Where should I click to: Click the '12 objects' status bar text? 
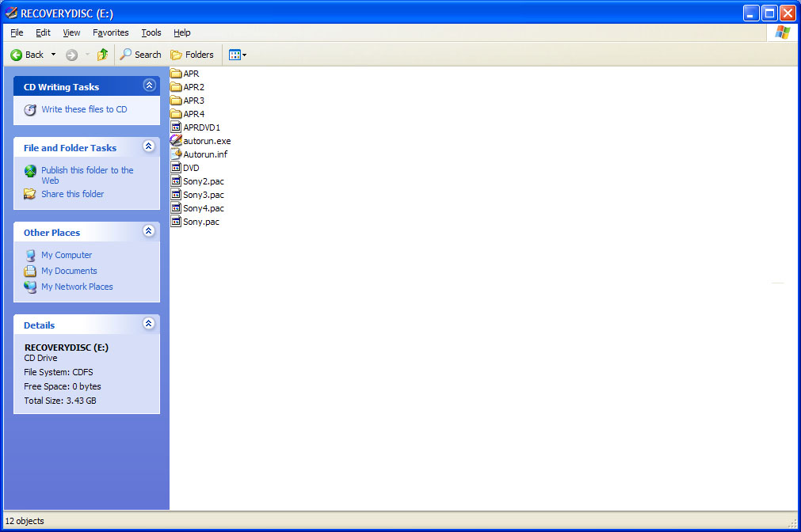(x=25, y=521)
